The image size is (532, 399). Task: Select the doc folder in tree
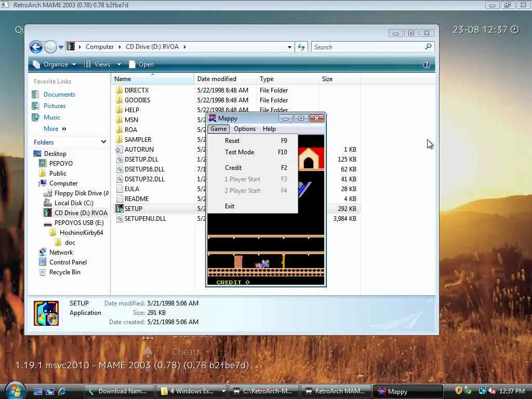[x=70, y=243]
